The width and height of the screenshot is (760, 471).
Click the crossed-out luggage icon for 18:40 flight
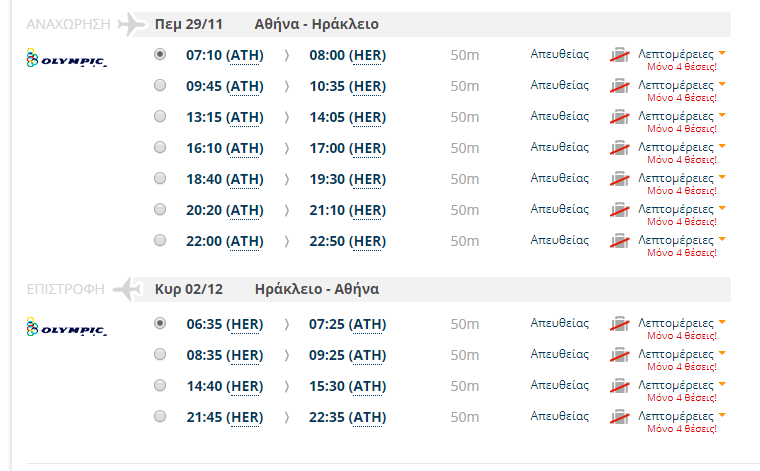pos(620,180)
